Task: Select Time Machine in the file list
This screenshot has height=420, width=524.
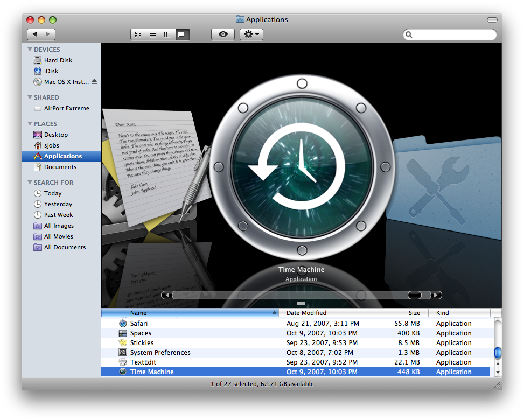Action: pos(296,372)
